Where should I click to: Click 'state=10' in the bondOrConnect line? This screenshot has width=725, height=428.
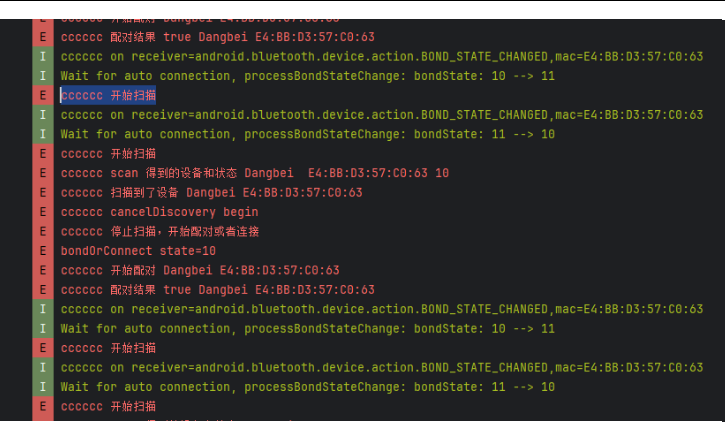(188, 251)
